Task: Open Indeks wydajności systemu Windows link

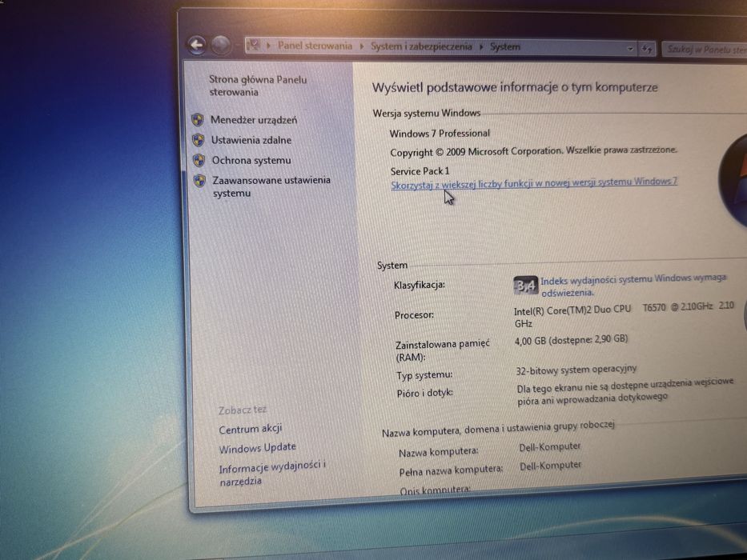Action: 633,285
